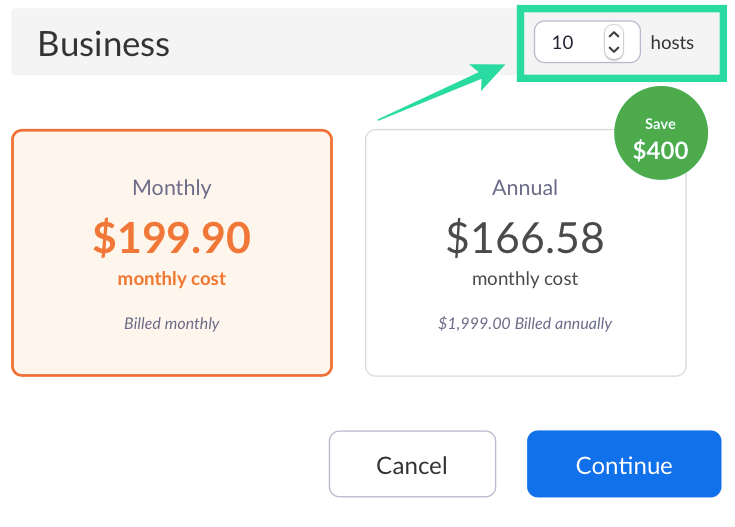The width and height of the screenshot is (735, 527).
Task: Click orange 'monthly cost' label
Action: (x=171, y=279)
